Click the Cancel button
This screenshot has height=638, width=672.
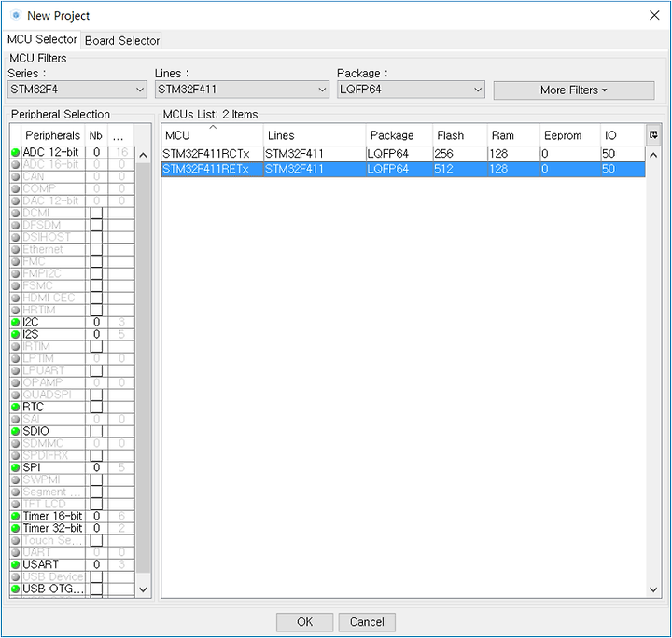click(367, 622)
